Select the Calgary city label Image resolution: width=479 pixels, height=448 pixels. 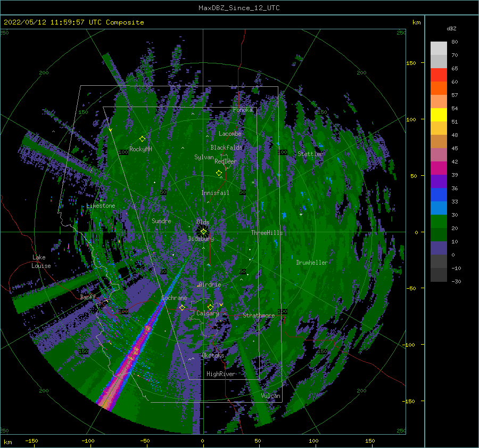coord(208,313)
